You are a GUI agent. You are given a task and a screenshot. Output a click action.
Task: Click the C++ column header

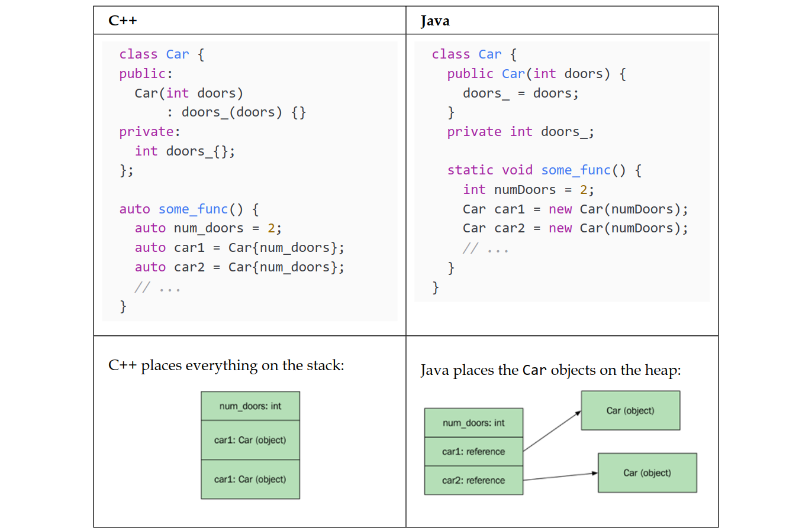123,21
